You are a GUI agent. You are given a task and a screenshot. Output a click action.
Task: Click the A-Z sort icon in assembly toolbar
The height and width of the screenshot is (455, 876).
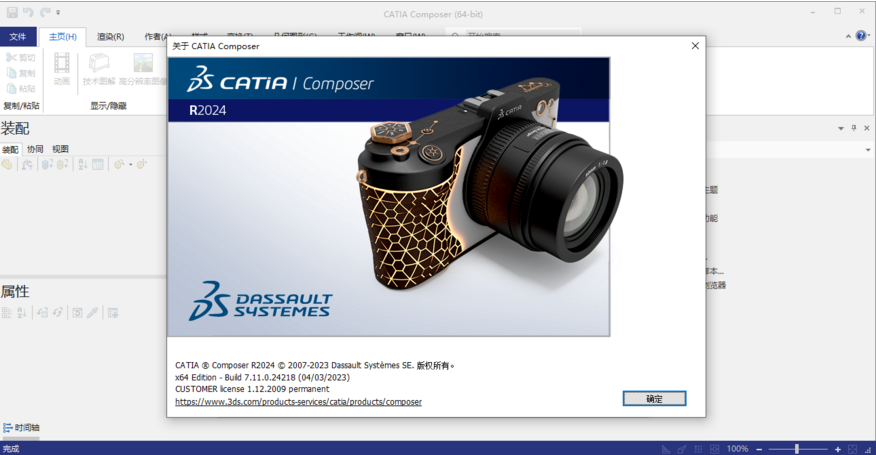(83, 164)
